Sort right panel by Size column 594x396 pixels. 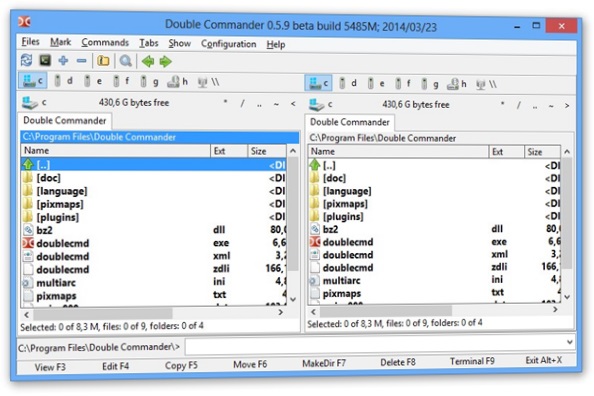[x=542, y=152]
